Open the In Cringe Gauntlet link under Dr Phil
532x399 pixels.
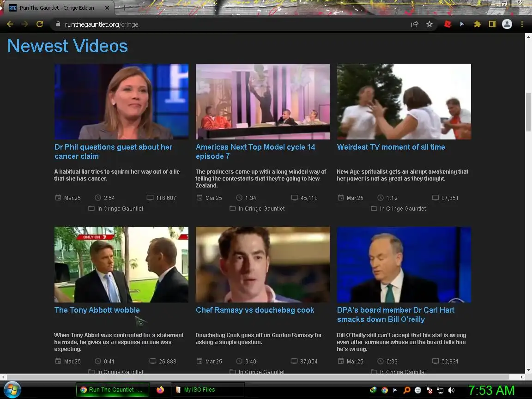(x=120, y=209)
